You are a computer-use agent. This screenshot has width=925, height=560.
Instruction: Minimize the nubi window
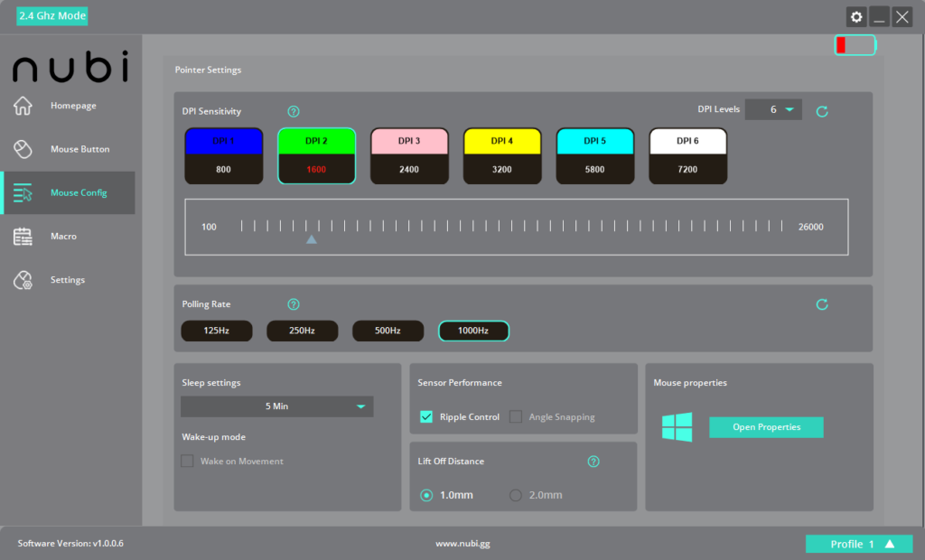tap(879, 16)
